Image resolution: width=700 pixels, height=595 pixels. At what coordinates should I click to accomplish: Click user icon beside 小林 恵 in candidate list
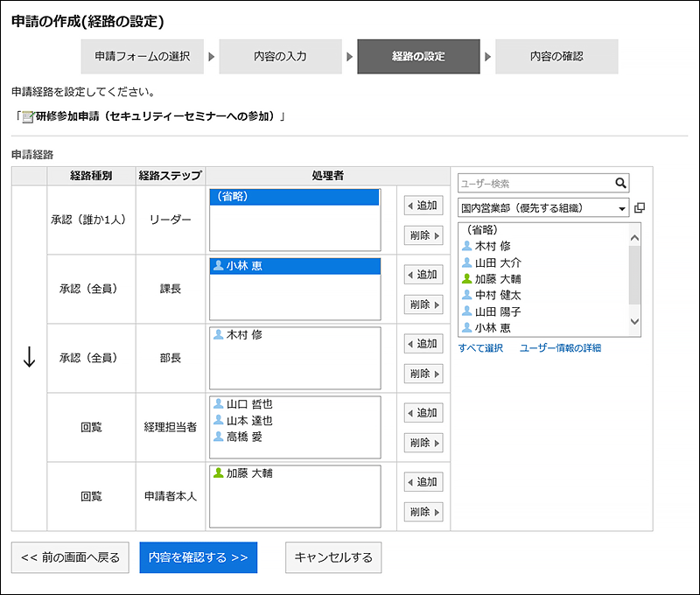[x=466, y=327]
